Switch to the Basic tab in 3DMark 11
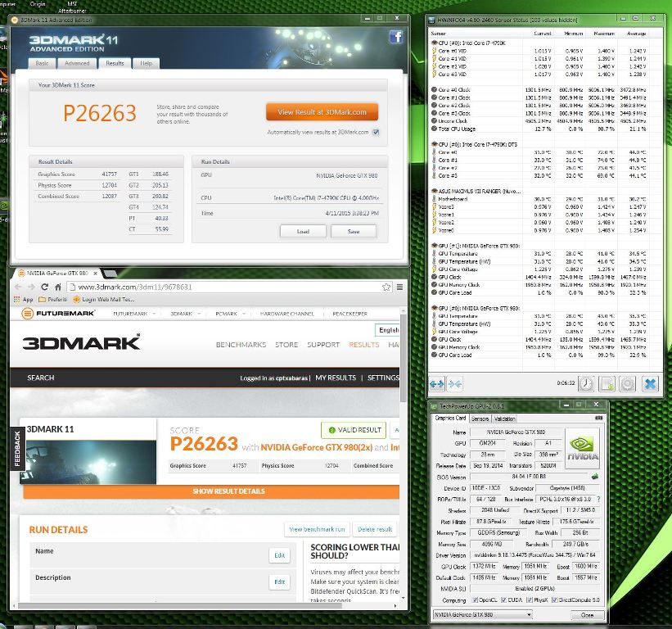The width and height of the screenshot is (672, 629). tap(42, 63)
